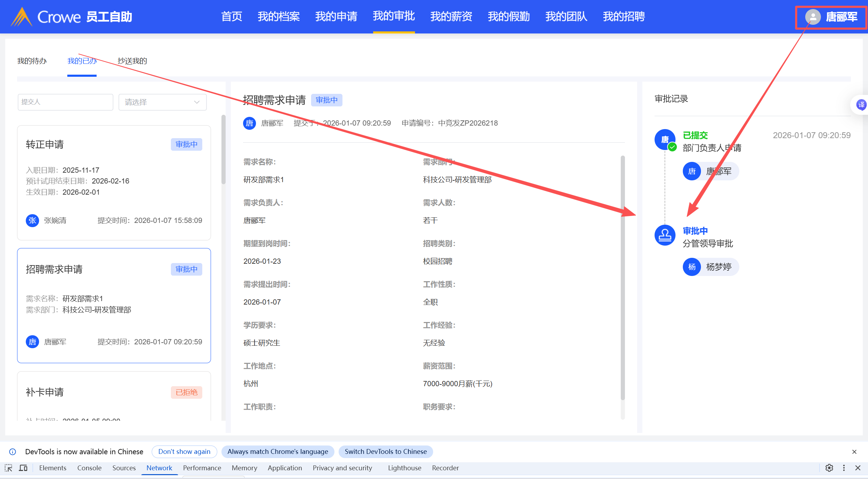The image size is (868, 479).
Task: Click the floating translate icon at right edge
Action: click(x=861, y=105)
